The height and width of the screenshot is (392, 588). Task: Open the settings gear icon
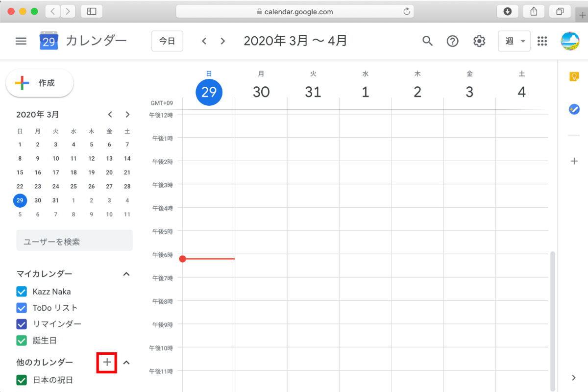(x=479, y=41)
